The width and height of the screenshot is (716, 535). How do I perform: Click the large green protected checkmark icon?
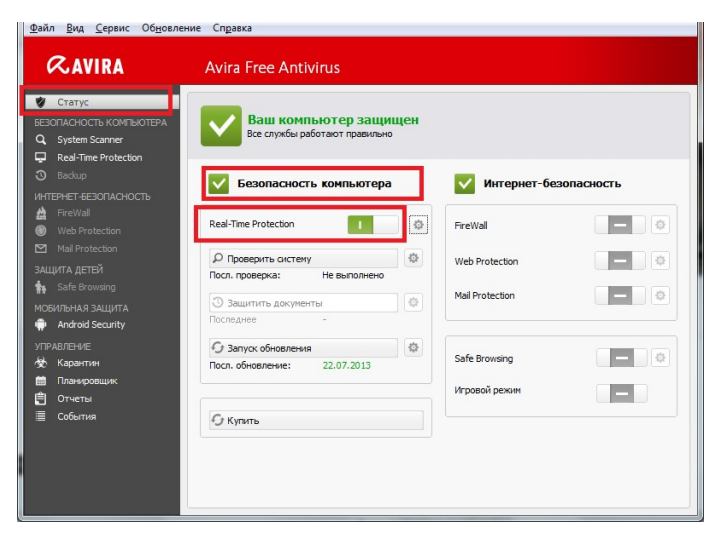click(221, 126)
